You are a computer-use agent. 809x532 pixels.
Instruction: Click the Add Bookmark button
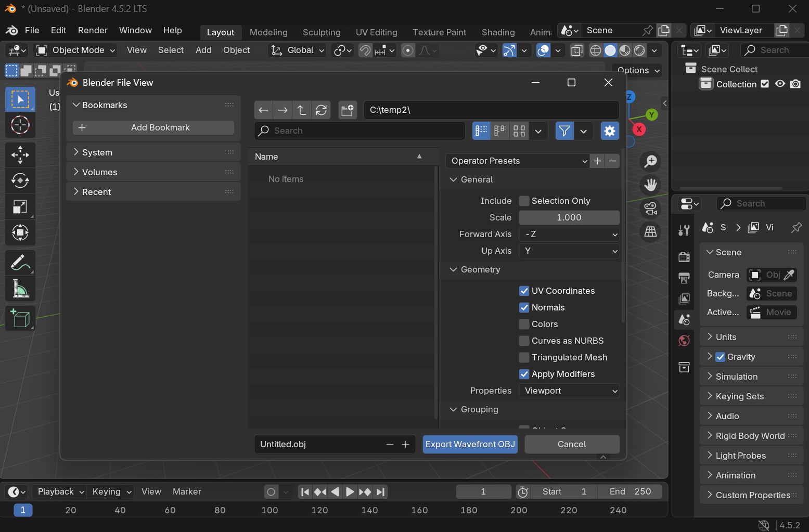[x=153, y=127]
